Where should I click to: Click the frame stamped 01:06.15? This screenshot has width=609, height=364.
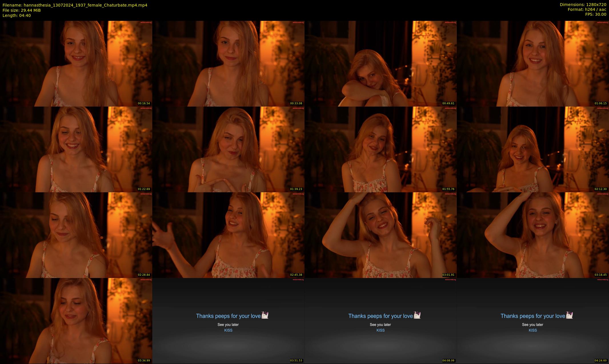click(533, 63)
